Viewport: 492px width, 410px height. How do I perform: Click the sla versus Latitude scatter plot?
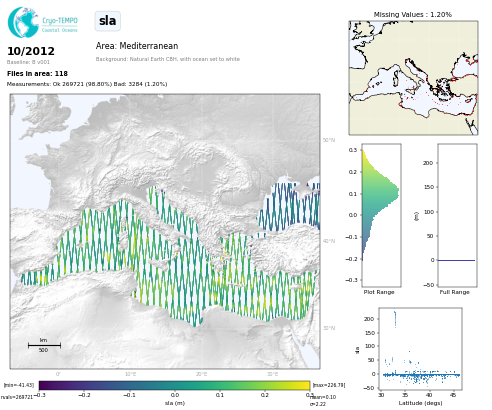point(420,348)
